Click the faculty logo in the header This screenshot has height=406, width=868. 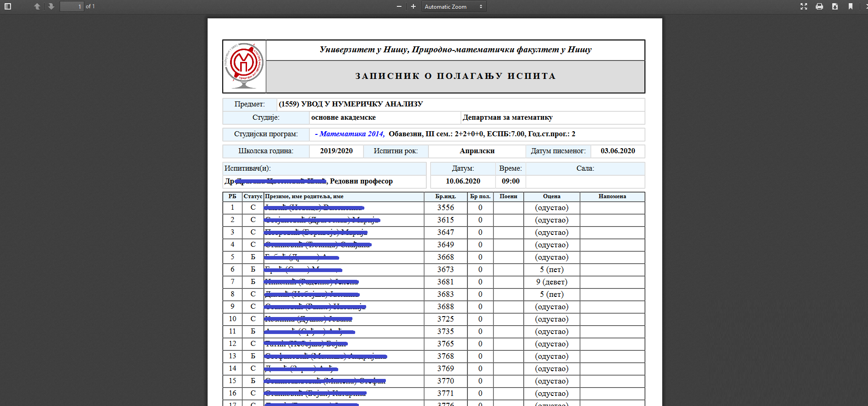(244, 66)
